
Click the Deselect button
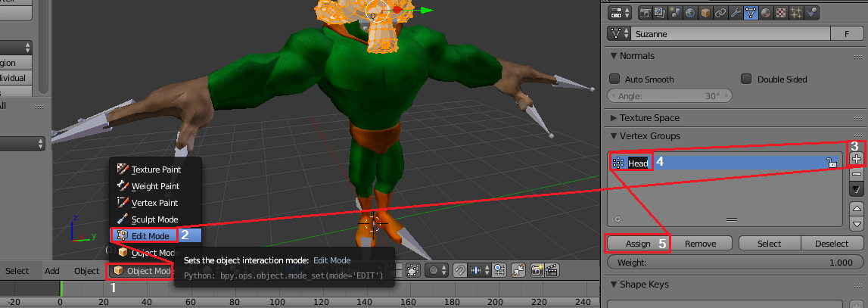[x=832, y=243]
